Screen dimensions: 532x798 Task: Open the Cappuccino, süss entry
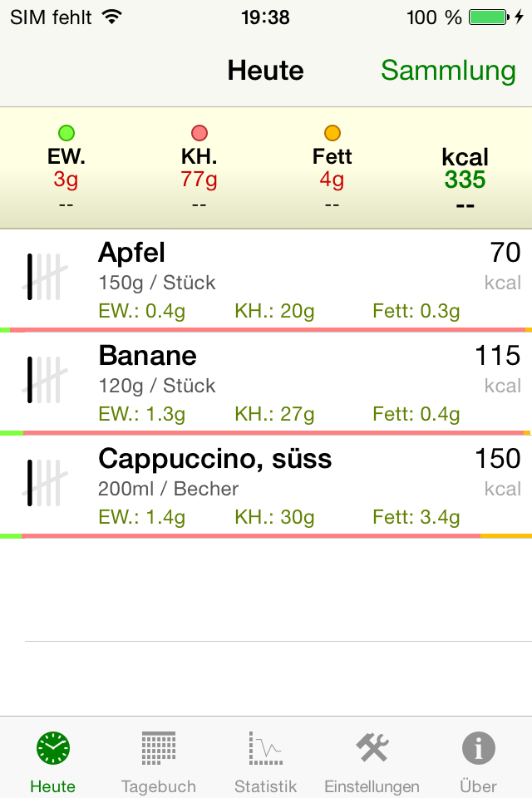(266, 486)
